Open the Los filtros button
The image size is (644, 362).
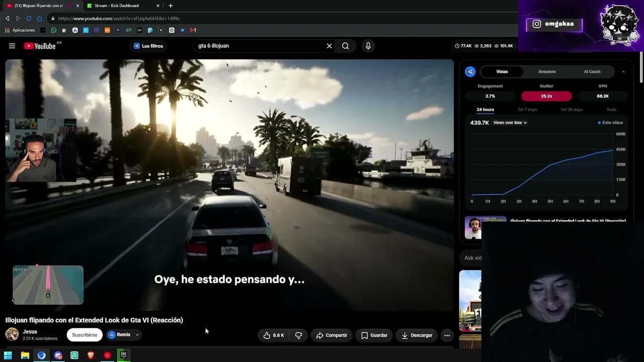click(x=148, y=46)
